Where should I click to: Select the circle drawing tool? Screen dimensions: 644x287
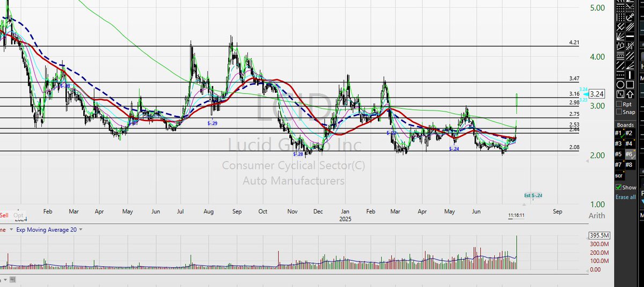coord(620,84)
